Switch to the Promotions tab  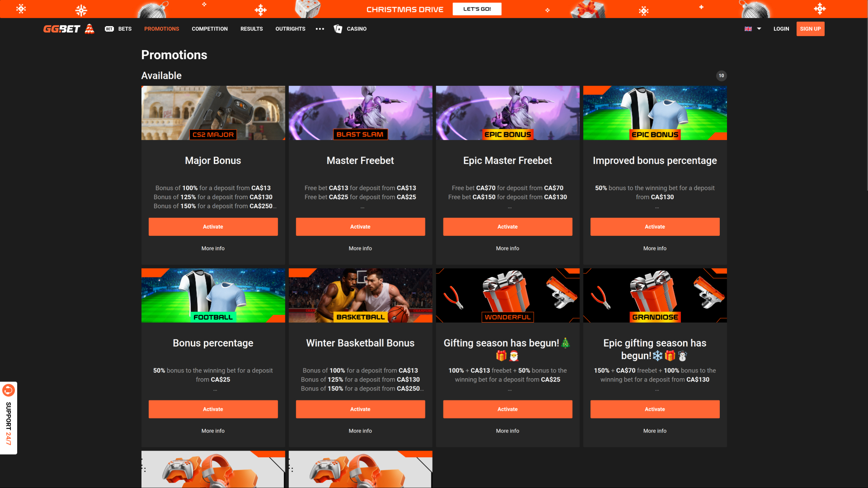161,28
